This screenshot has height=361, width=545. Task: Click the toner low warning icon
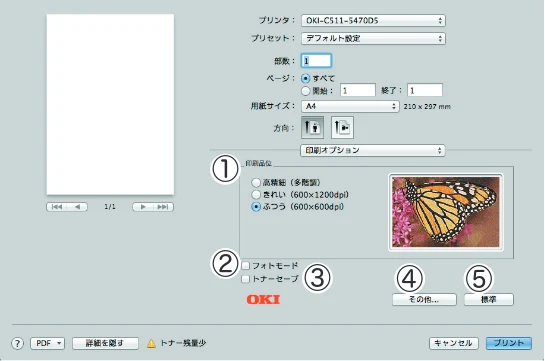[151, 343]
